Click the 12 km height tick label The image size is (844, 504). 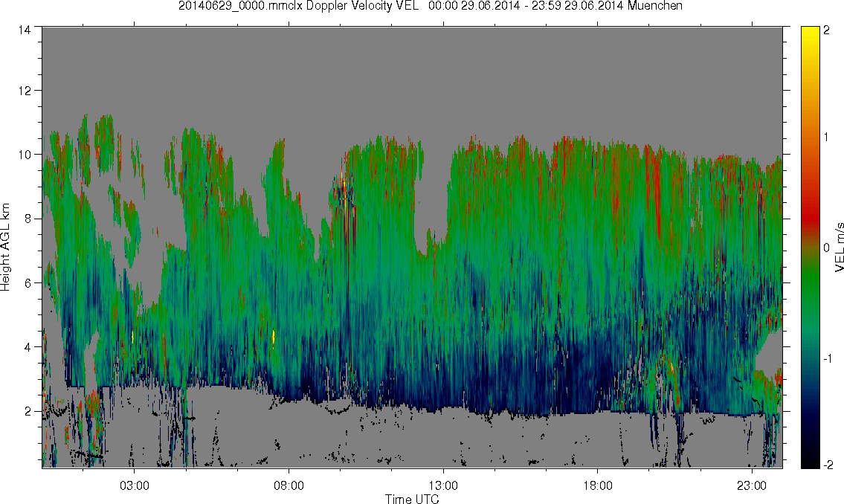pos(25,91)
